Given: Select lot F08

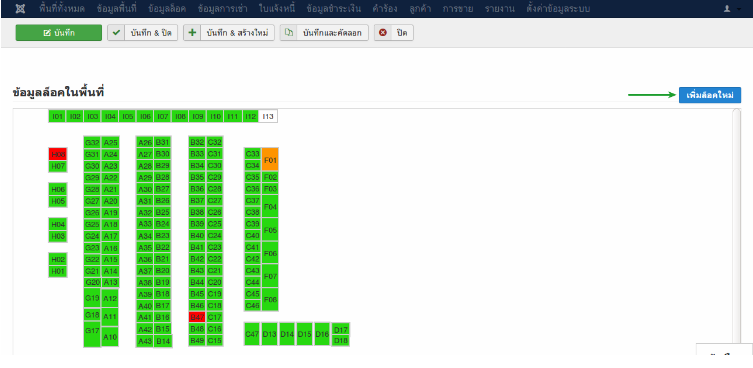Looking at the screenshot, I should pyautogui.click(x=270, y=299).
